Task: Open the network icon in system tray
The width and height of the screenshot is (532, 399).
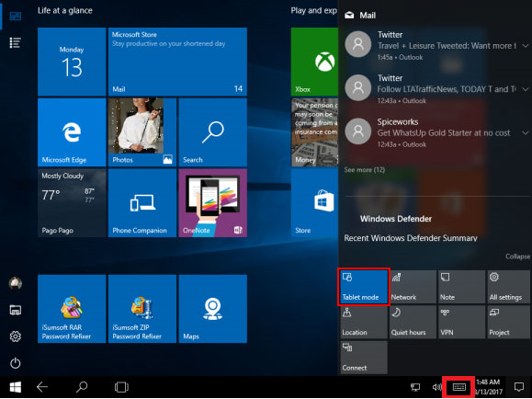Action: click(415, 387)
